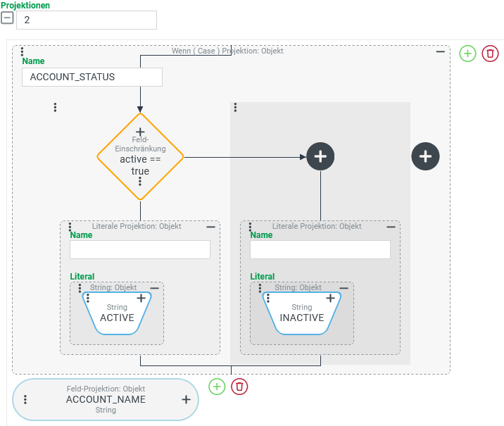Click plus on the INACTIVE string node
The width and height of the screenshot is (504, 426).
329,299
